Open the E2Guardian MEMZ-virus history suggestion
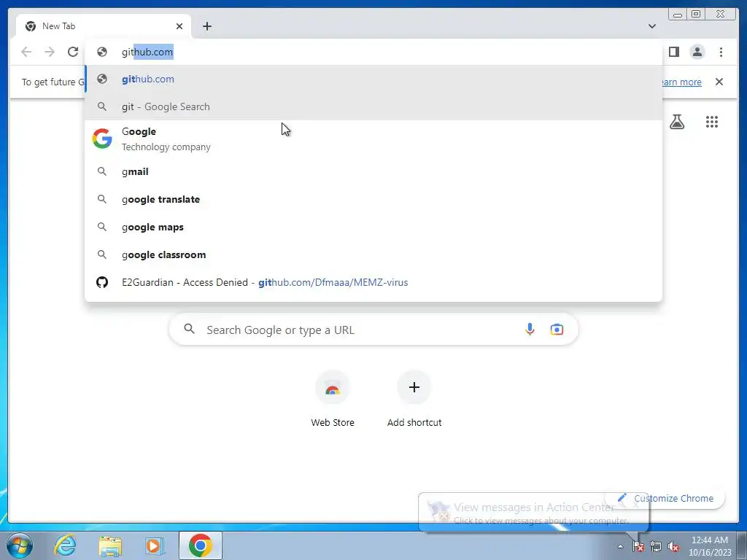 (x=373, y=282)
